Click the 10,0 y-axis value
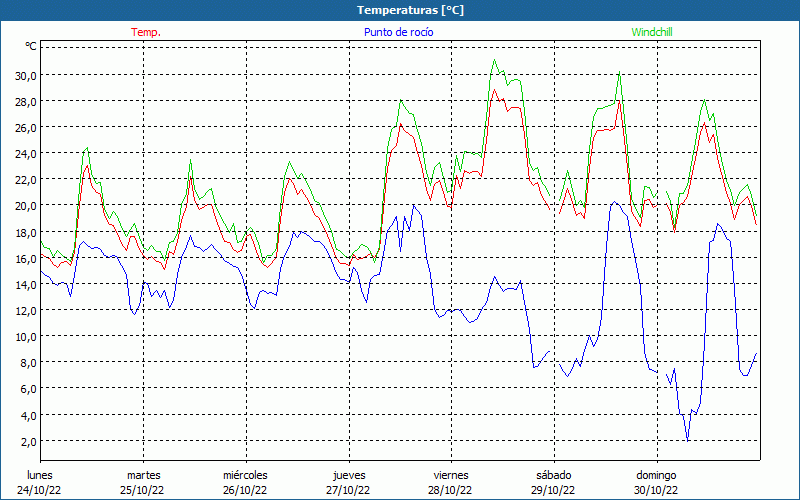The width and height of the screenshot is (800, 500). (27, 337)
